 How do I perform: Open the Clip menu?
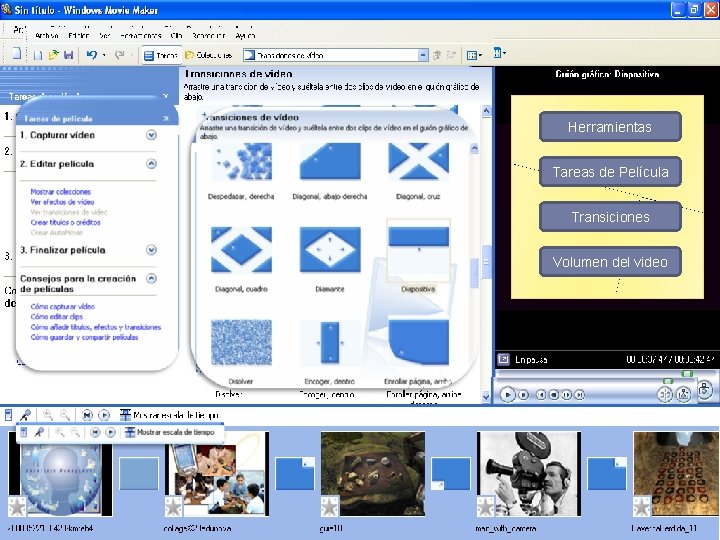click(x=177, y=35)
